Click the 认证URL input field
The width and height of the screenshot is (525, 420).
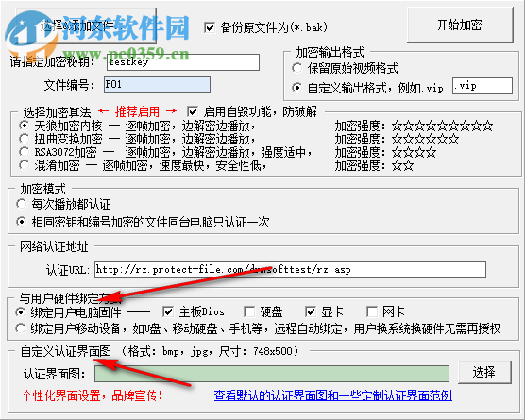pos(290,270)
